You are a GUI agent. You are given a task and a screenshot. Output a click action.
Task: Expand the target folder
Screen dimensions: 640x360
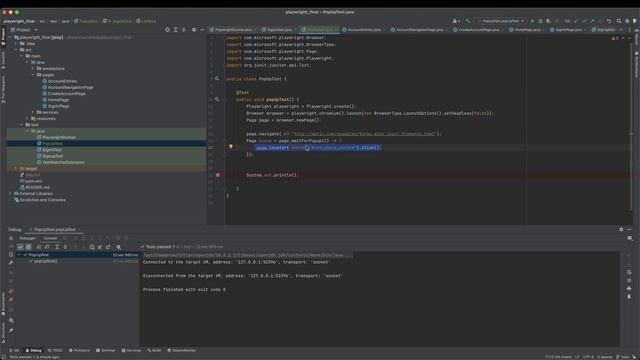(x=16, y=169)
